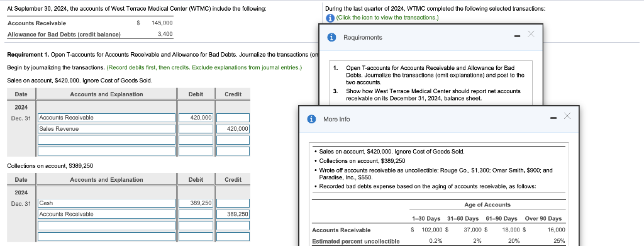Click the 'Over 90 Days' column header
644x246 pixels.
point(543,218)
